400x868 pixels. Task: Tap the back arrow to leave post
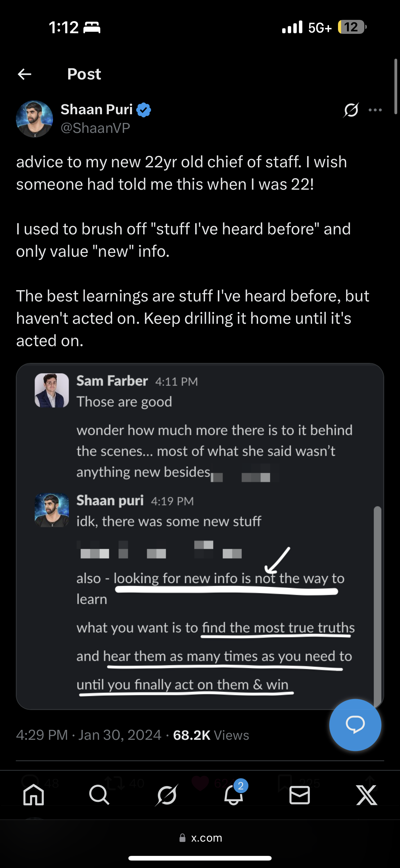24,74
